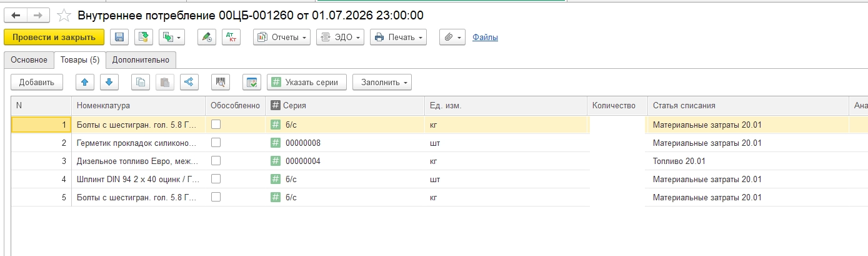Select the кг unit cell in row 3
This screenshot has width=868, height=256.
[x=506, y=161]
